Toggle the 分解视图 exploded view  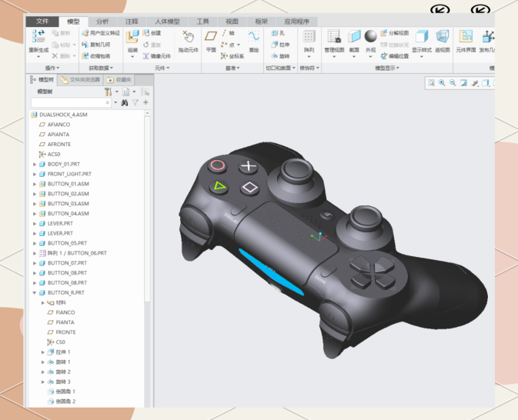pos(395,33)
